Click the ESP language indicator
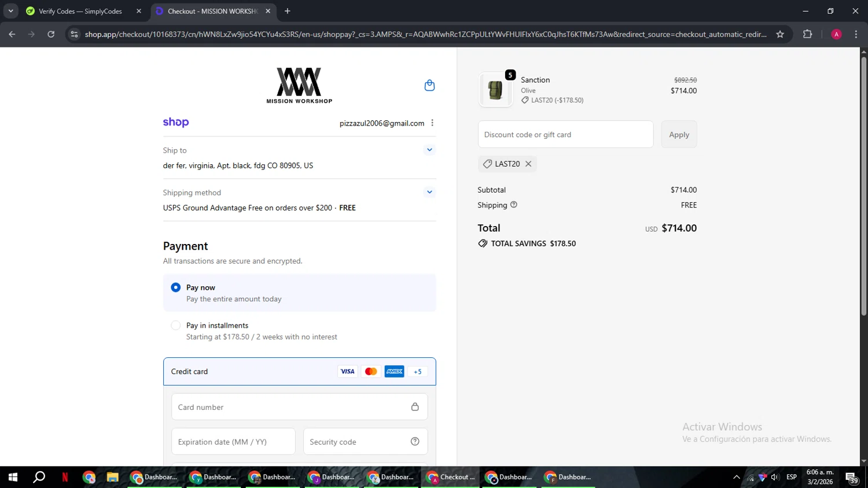Image resolution: width=868 pixels, height=488 pixels. (x=792, y=477)
